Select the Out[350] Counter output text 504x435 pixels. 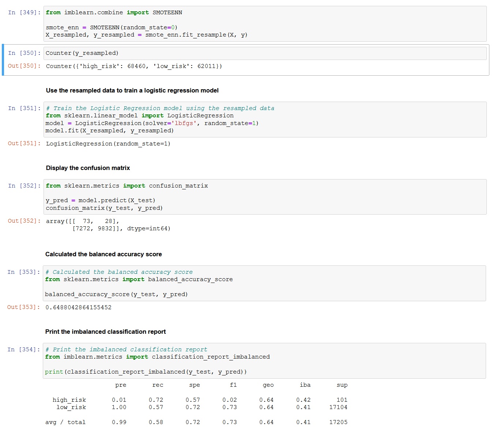click(133, 66)
